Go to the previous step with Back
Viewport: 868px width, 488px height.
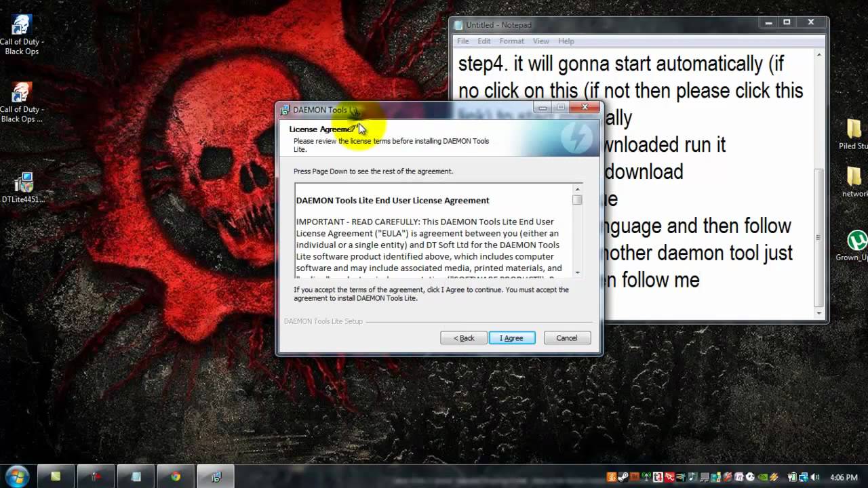tap(464, 338)
